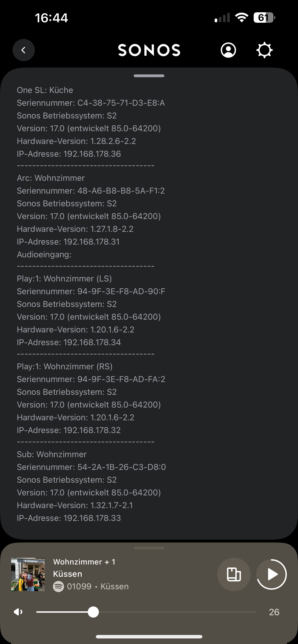The image size is (298, 644).
Task: Open the room grouping output selector
Action: [x=234, y=574]
